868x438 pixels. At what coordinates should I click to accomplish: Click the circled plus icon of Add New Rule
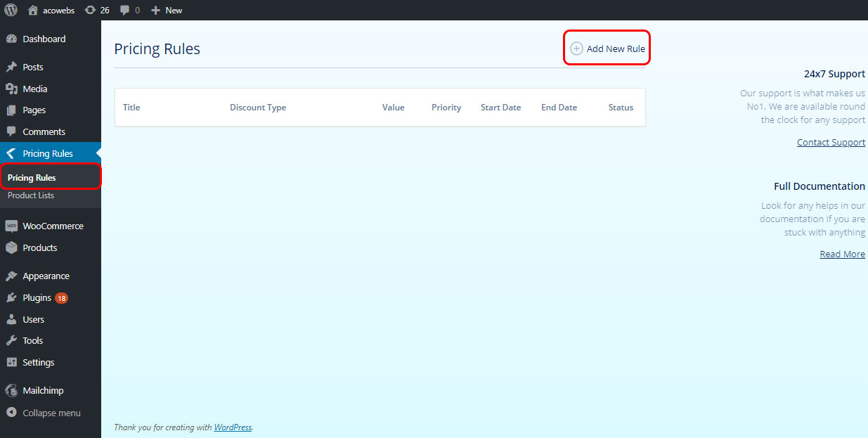click(x=576, y=49)
